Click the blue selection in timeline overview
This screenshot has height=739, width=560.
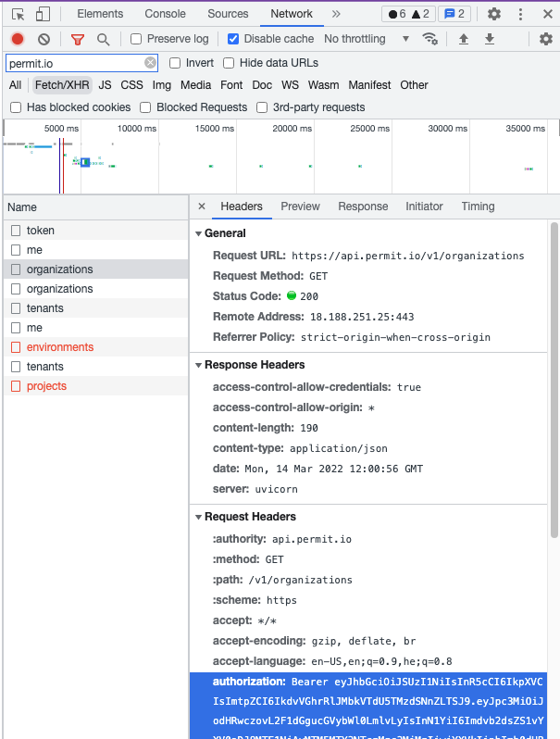pyautogui.click(x=85, y=163)
